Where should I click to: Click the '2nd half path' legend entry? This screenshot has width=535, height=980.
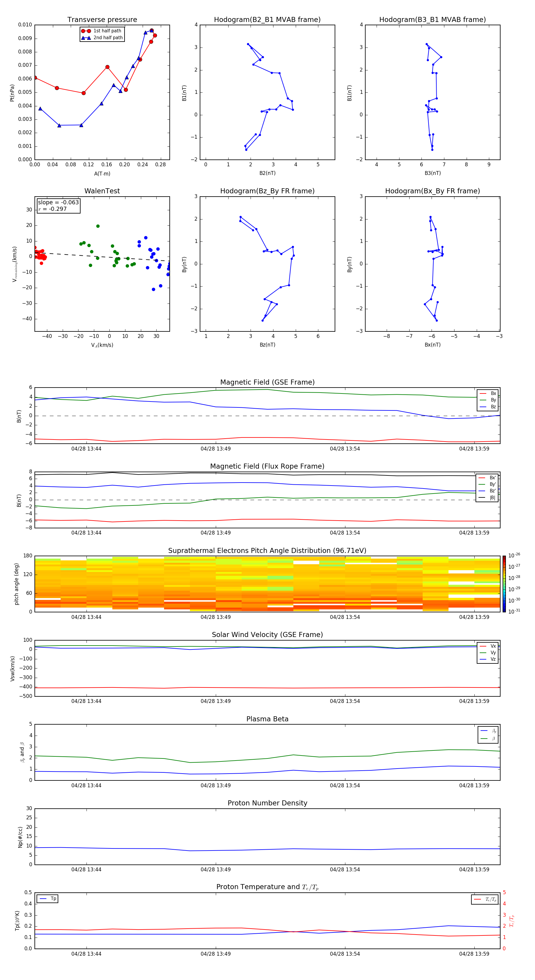[x=102, y=38]
